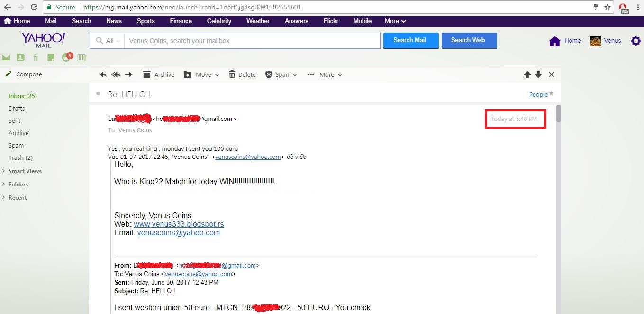The height and width of the screenshot is (314, 644).
Task: Click the Secure padlock indicator
Action: tap(60, 7)
